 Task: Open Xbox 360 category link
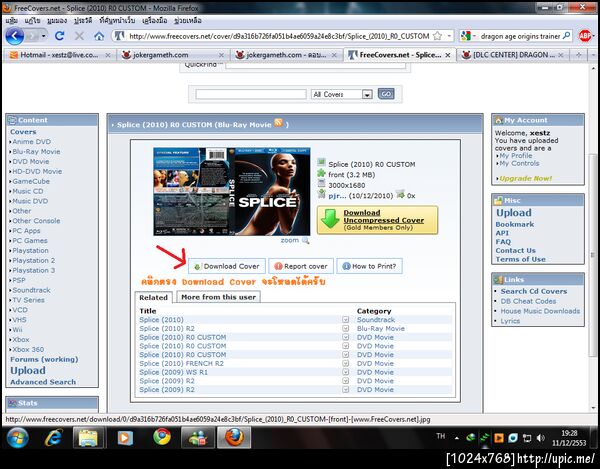(28, 350)
